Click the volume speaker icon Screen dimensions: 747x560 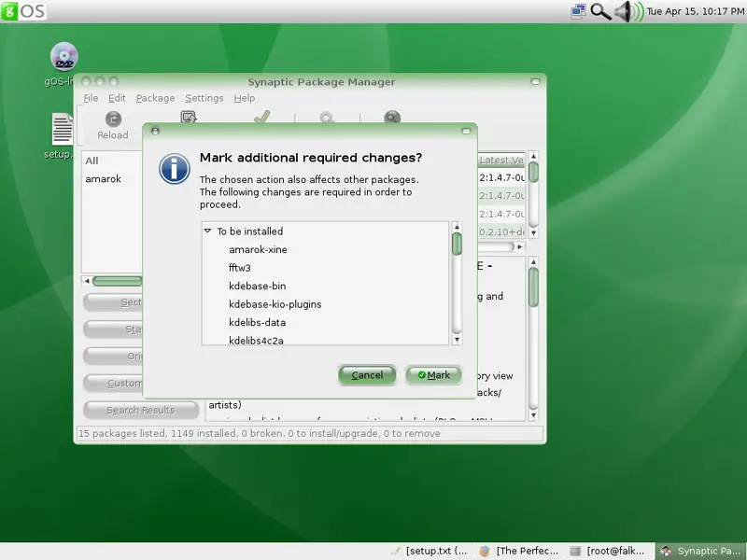click(x=628, y=11)
